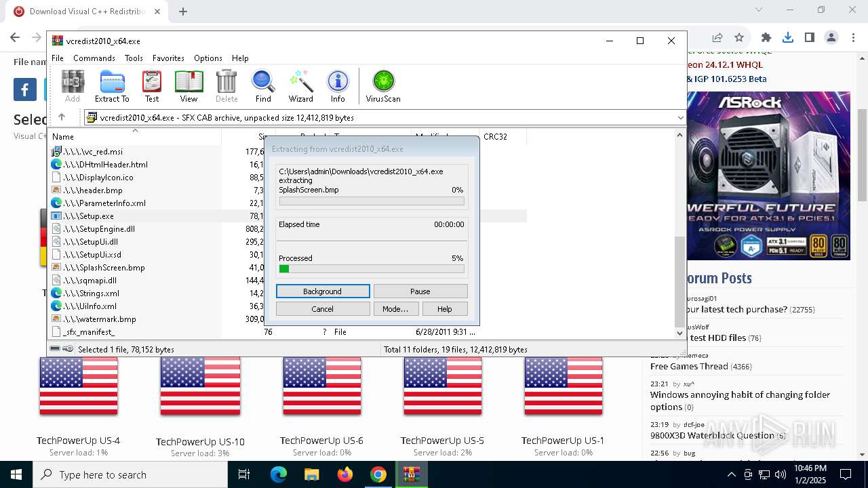Share page on Facebook icon
The image size is (868, 488).
(x=25, y=89)
